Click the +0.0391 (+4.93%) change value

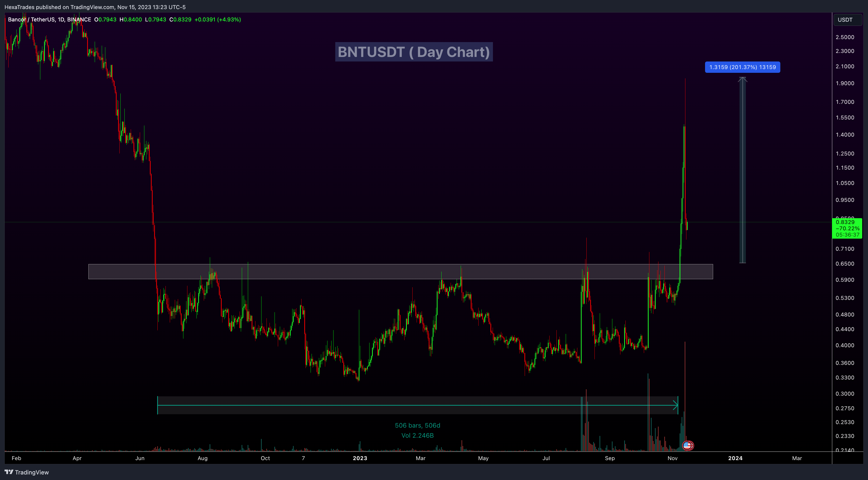(x=218, y=20)
